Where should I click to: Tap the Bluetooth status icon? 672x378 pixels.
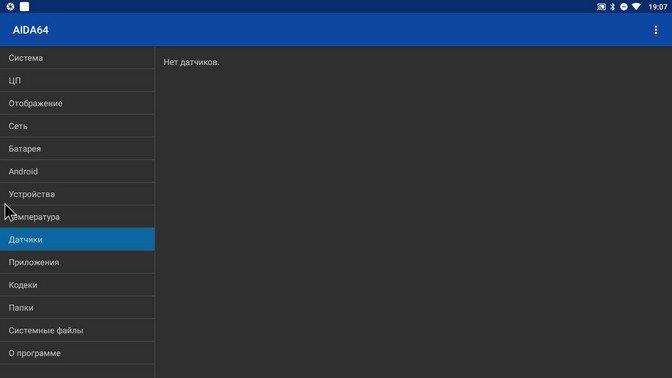(x=612, y=7)
